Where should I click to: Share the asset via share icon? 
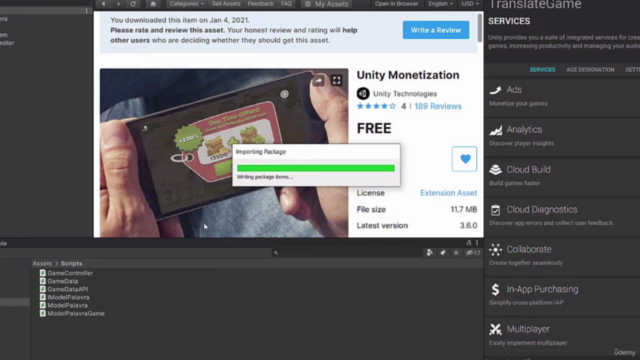click(x=318, y=80)
